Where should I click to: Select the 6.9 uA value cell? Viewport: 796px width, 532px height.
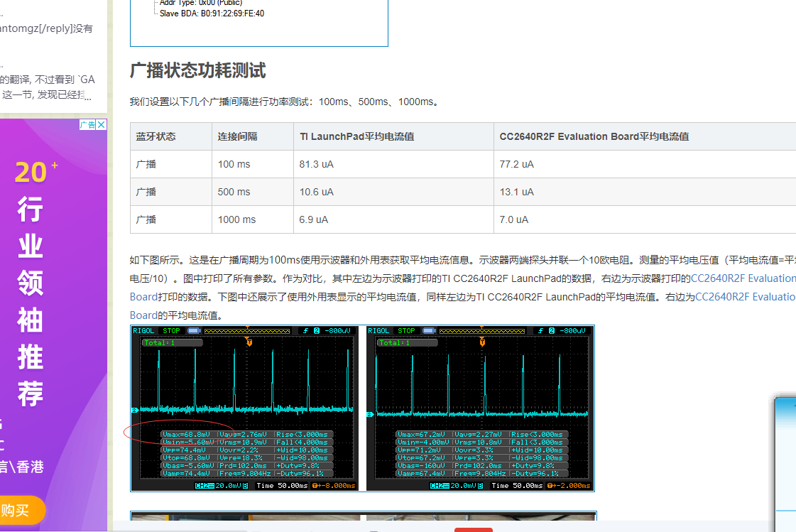[x=393, y=219]
